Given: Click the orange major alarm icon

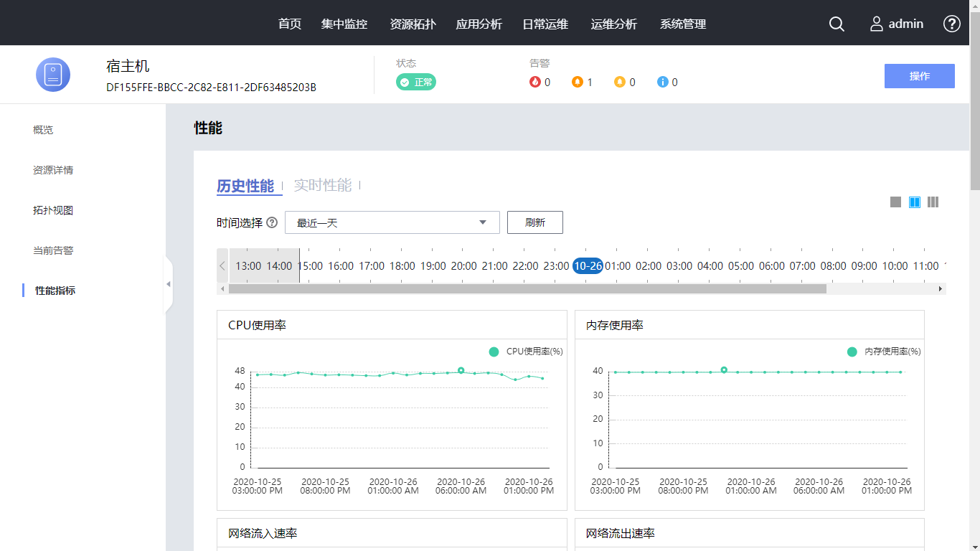Looking at the screenshot, I should pos(578,82).
